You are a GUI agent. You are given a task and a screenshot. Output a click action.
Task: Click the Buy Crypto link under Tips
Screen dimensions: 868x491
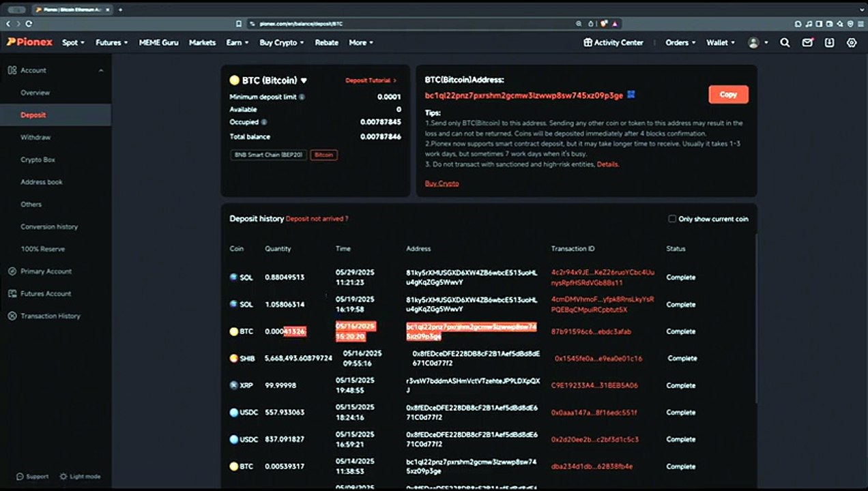tap(442, 183)
